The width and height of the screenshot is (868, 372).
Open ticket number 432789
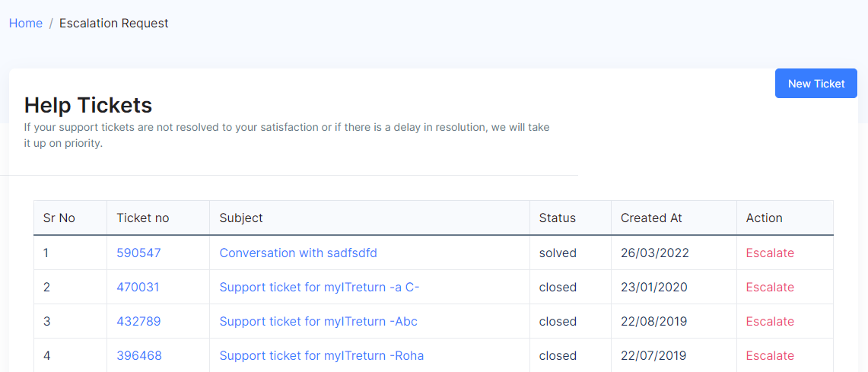tap(138, 322)
